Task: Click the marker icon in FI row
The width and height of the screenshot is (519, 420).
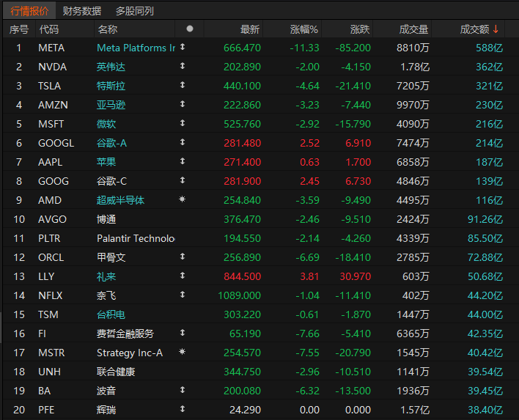Action: (x=183, y=333)
